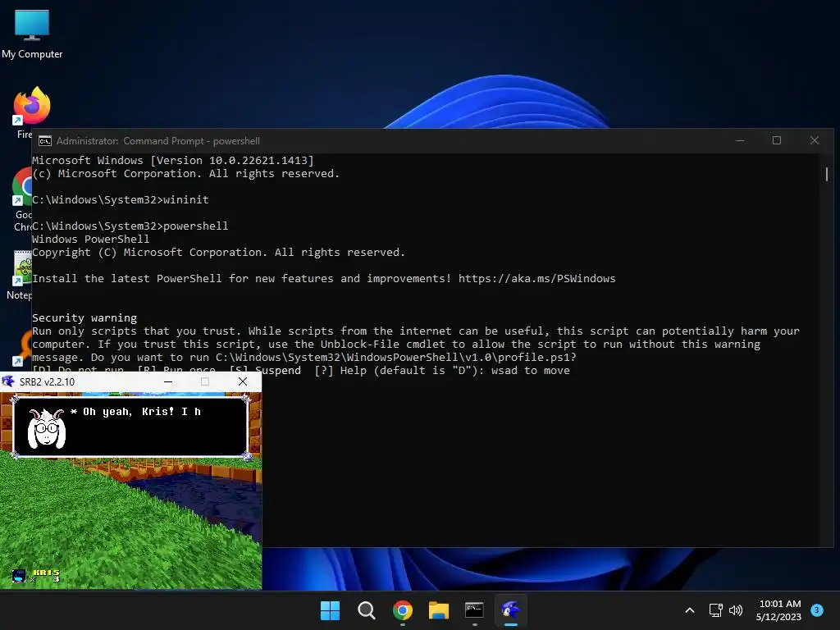The width and height of the screenshot is (840, 630).
Task: Switch to SRB2 Sonic icon in taskbar
Action: tap(510, 610)
